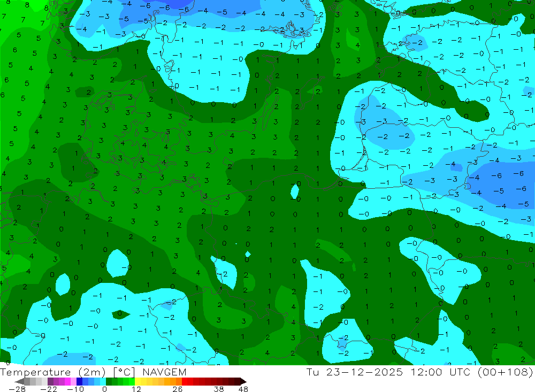The height and width of the screenshot is (392, 535).
Task: Click the dark purple swatch above -22
Action: (x=50, y=381)
